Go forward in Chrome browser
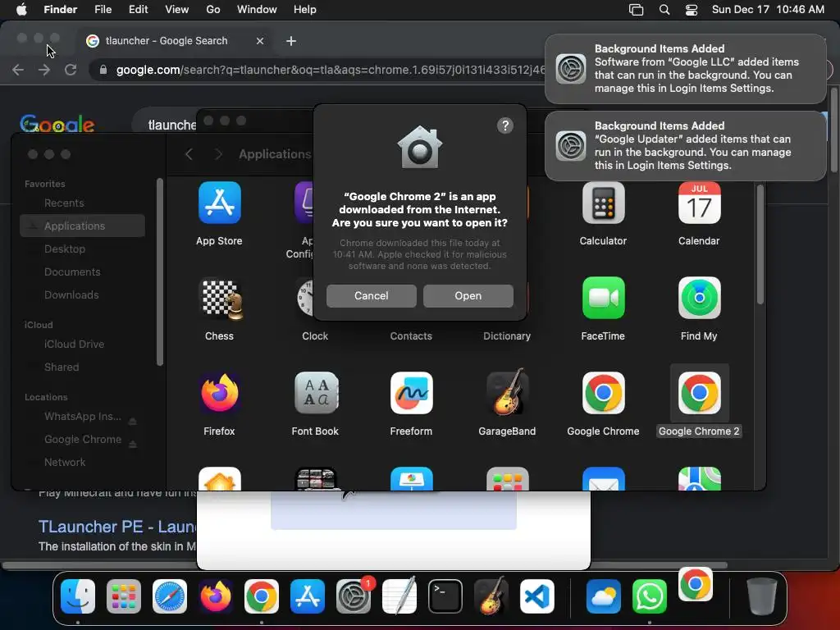Screen dimensions: 840x630 click(44, 70)
